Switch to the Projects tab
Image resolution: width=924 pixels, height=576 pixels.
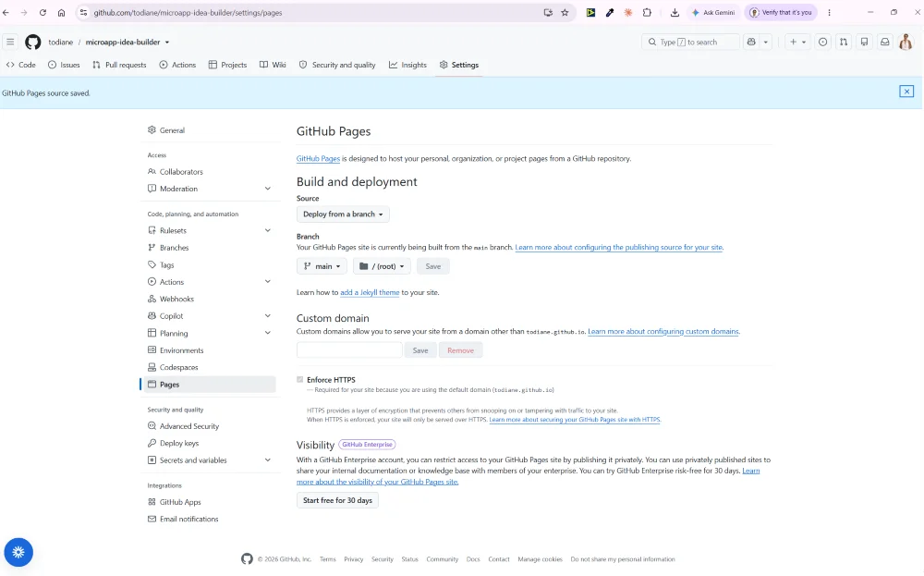tap(227, 65)
